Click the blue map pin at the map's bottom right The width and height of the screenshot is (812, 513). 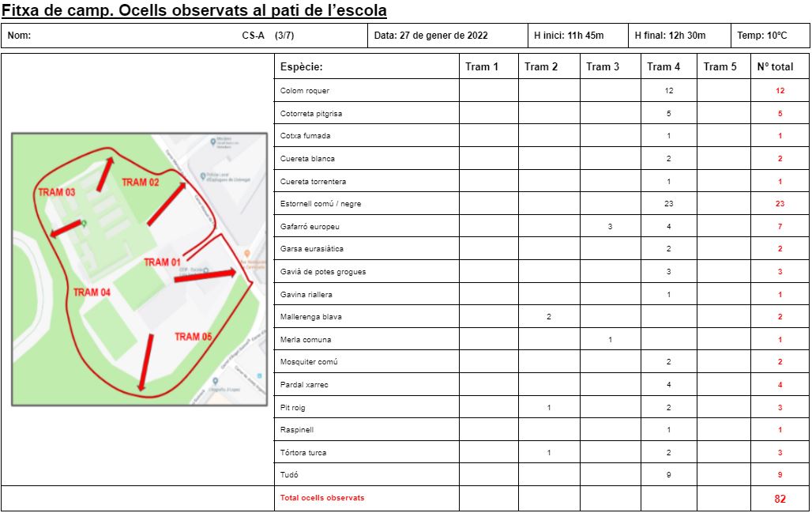(215, 381)
